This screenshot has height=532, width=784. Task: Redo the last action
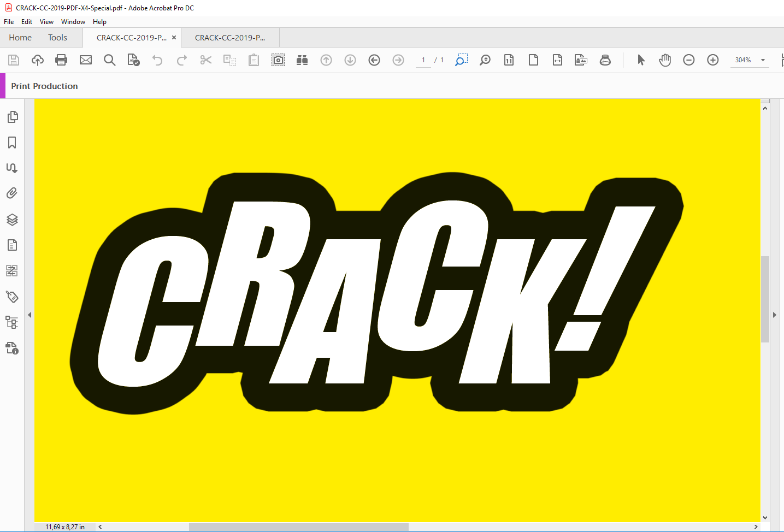pyautogui.click(x=182, y=60)
